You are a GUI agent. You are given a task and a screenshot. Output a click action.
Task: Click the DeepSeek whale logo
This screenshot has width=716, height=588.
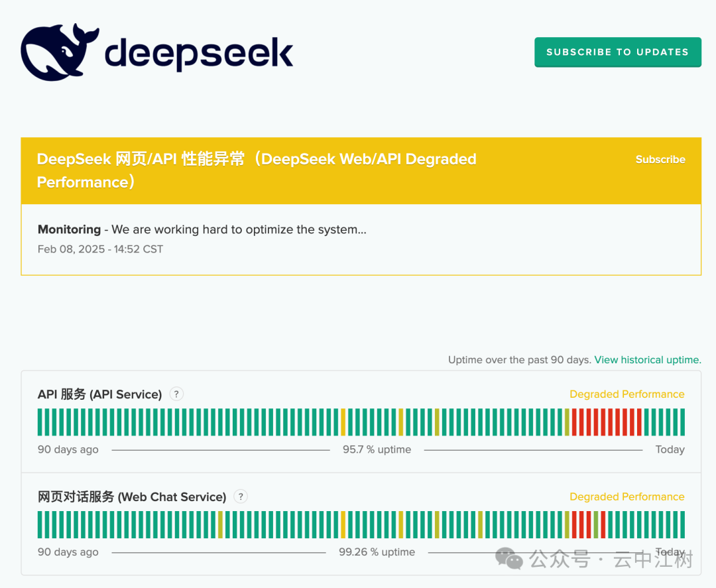(60, 52)
